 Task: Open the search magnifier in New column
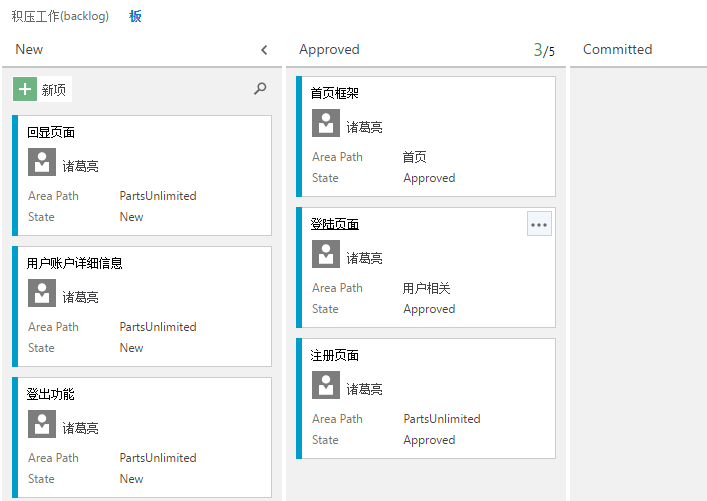(x=260, y=88)
